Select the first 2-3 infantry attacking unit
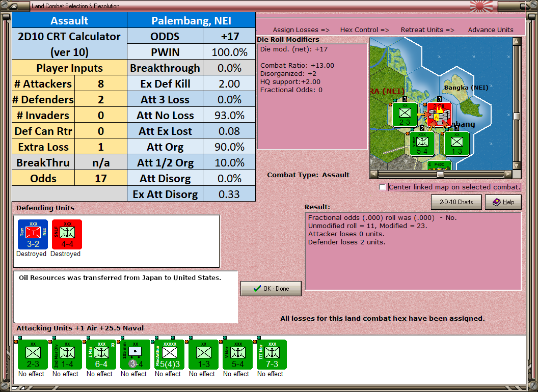Viewport: 538px width, 392px height. click(33, 355)
